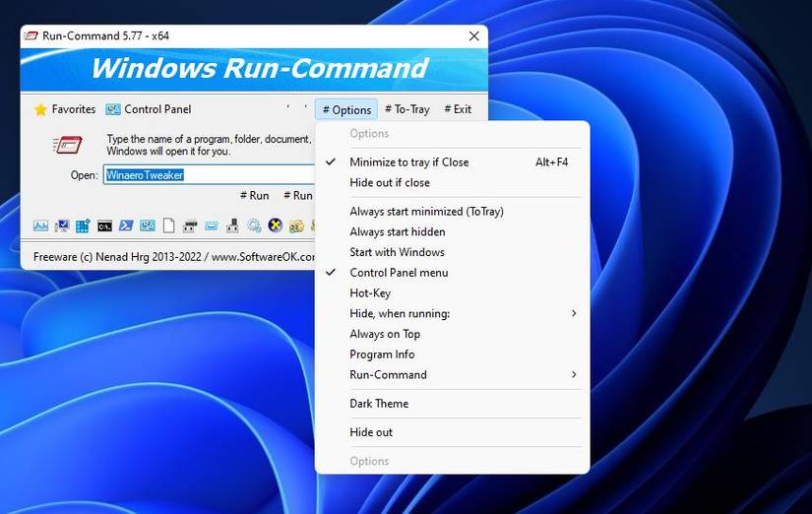The height and width of the screenshot is (514, 812).
Task: Click the Windows Run-Command banner
Action: 254,69
